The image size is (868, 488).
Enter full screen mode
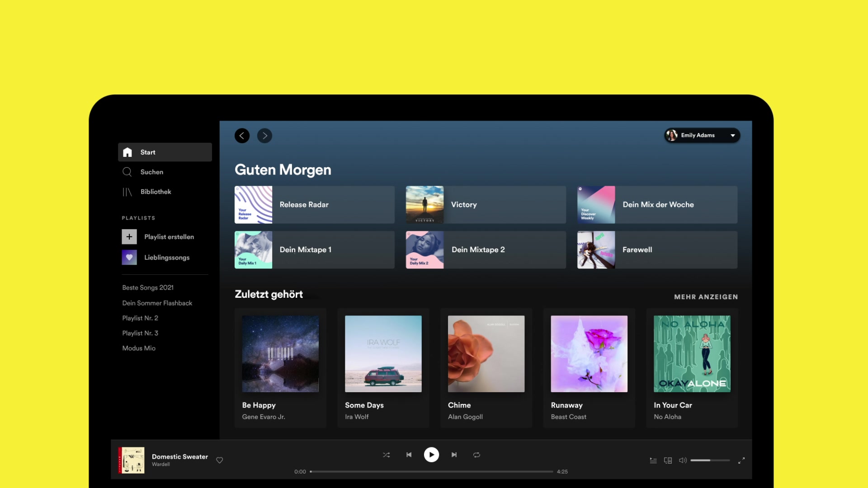(x=741, y=460)
